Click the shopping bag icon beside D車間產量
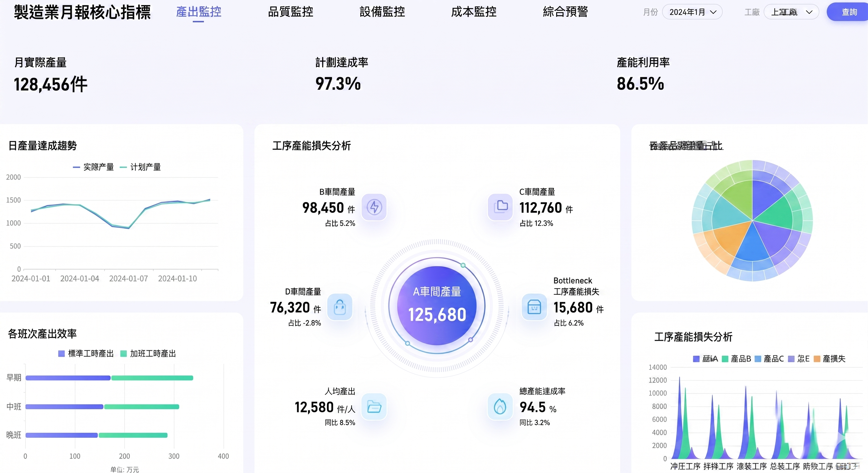The image size is (868, 473). pyautogui.click(x=340, y=307)
